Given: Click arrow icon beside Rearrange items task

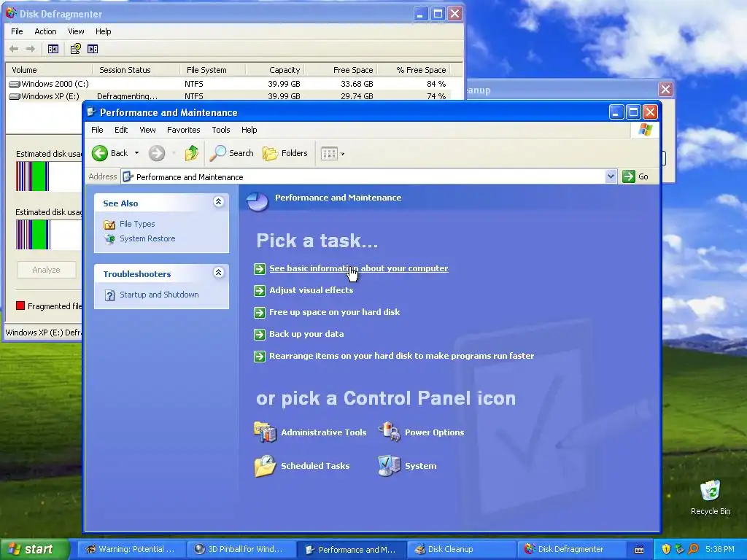Looking at the screenshot, I should [260, 356].
